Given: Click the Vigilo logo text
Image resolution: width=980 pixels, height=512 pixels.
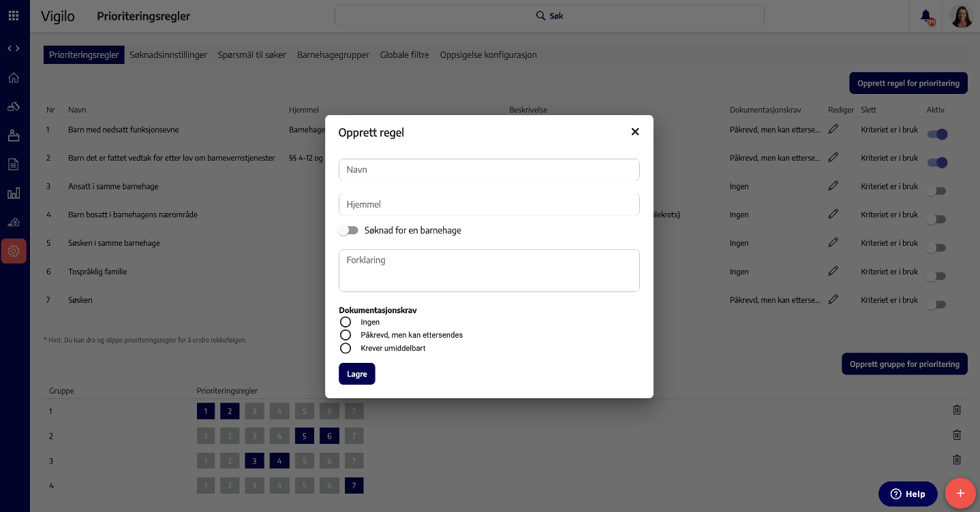Looking at the screenshot, I should point(58,16).
